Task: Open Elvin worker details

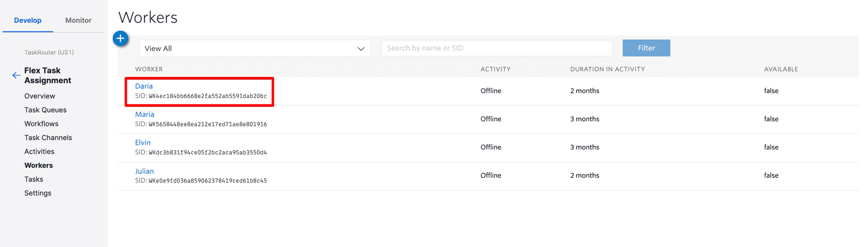Action: click(x=143, y=142)
